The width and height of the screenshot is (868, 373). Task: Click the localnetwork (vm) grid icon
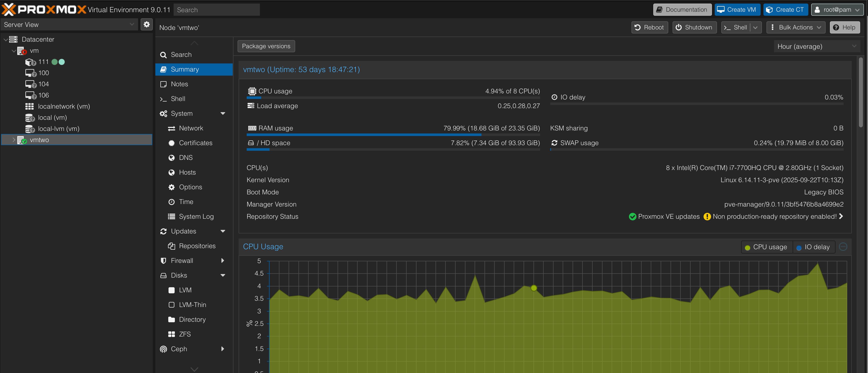click(x=30, y=107)
